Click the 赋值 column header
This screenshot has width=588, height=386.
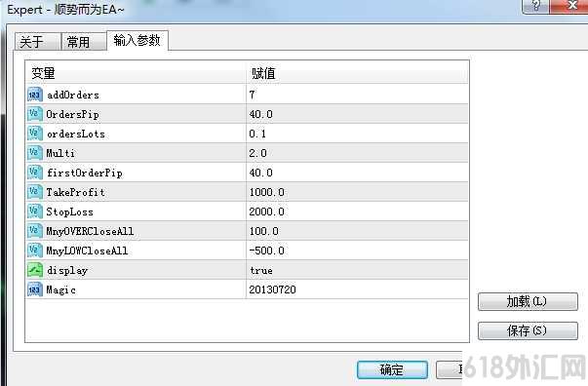[357, 73]
